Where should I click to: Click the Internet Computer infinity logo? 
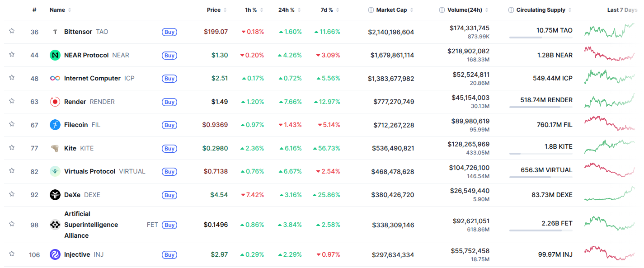(x=55, y=79)
